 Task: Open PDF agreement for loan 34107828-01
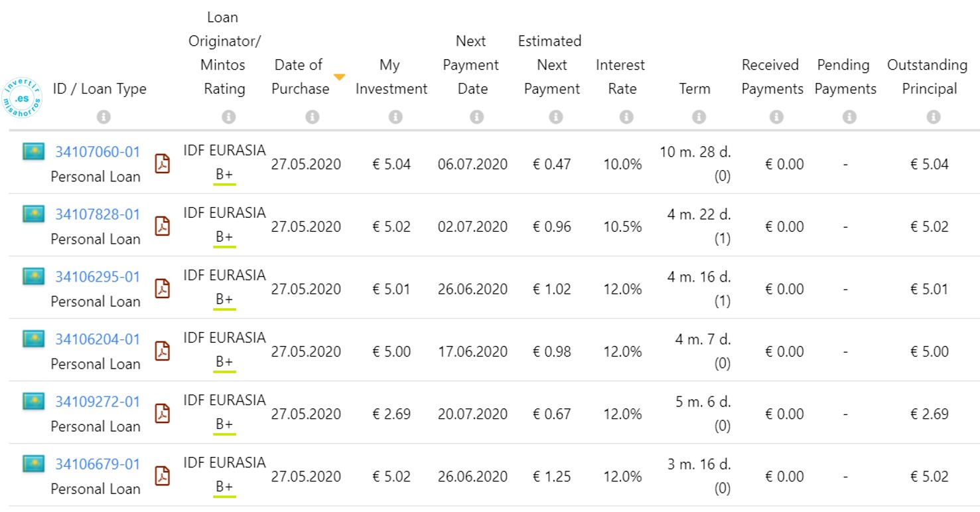point(163,226)
